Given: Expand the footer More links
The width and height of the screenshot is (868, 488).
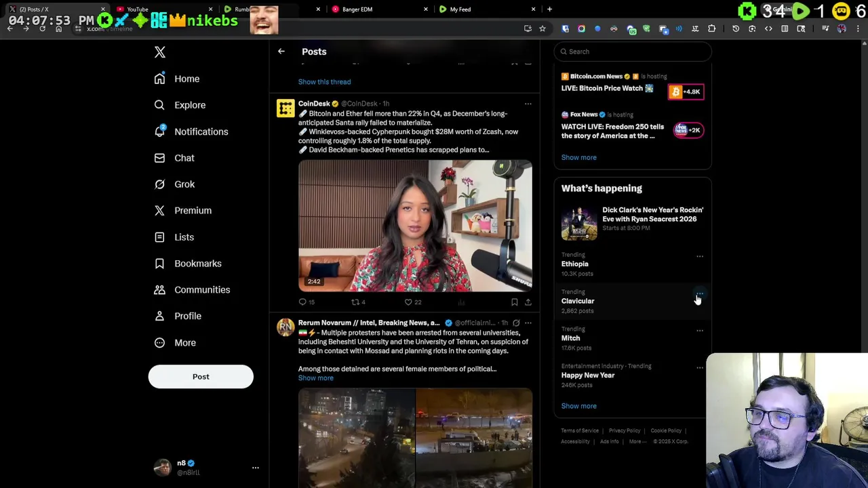Looking at the screenshot, I should (637, 441).
